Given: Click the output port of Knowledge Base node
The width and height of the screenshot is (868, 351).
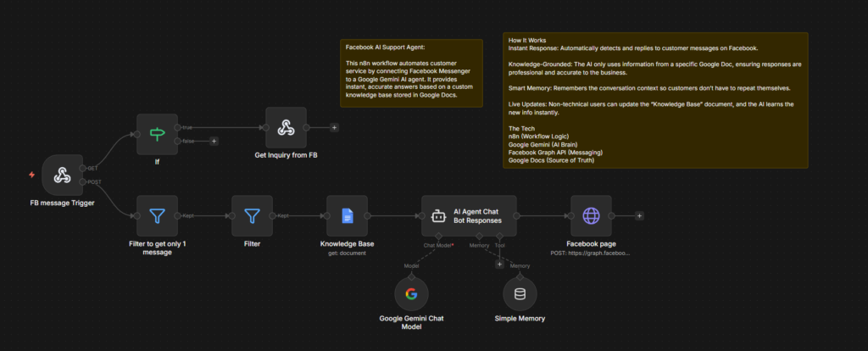Looking at the screenshot, I should click(x=368, y=216).
